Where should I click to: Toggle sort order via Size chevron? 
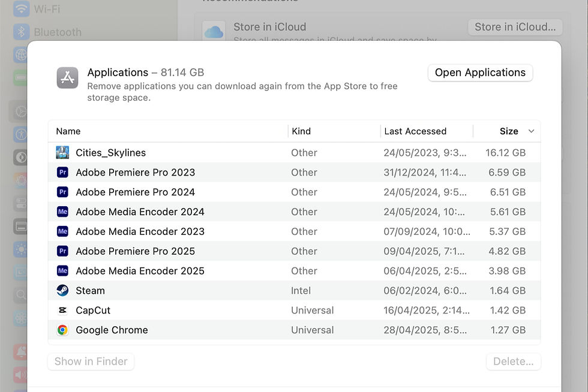531,131
